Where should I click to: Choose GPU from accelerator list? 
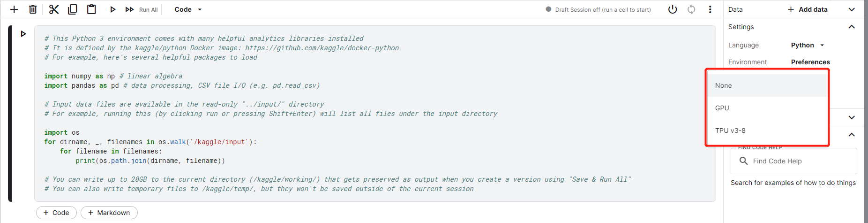(767, 108)
